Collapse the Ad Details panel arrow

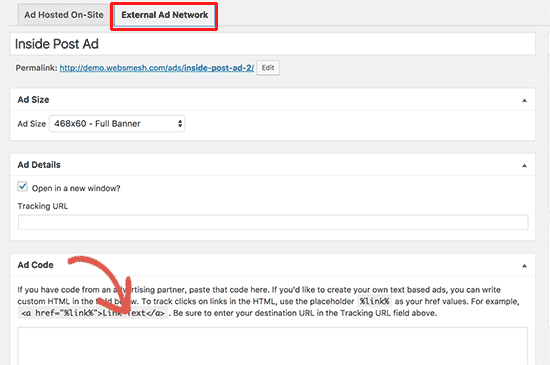[x=524, y=165]
